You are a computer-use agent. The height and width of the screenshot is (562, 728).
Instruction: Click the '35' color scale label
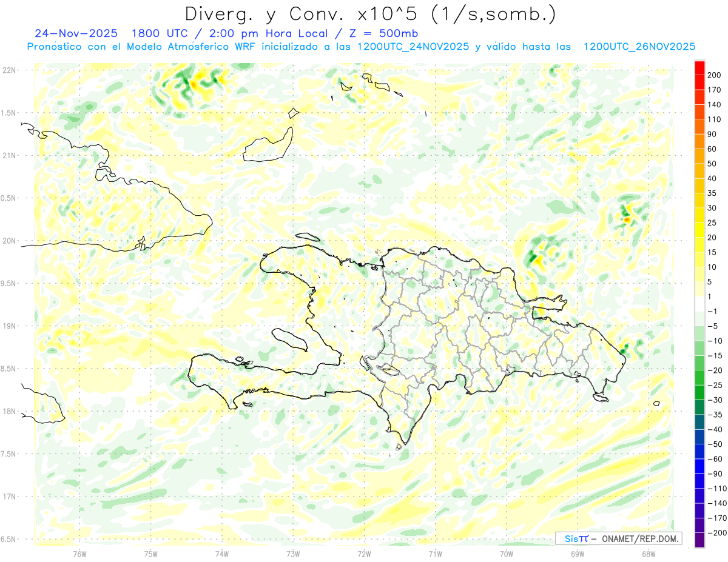tap(713, 193)
